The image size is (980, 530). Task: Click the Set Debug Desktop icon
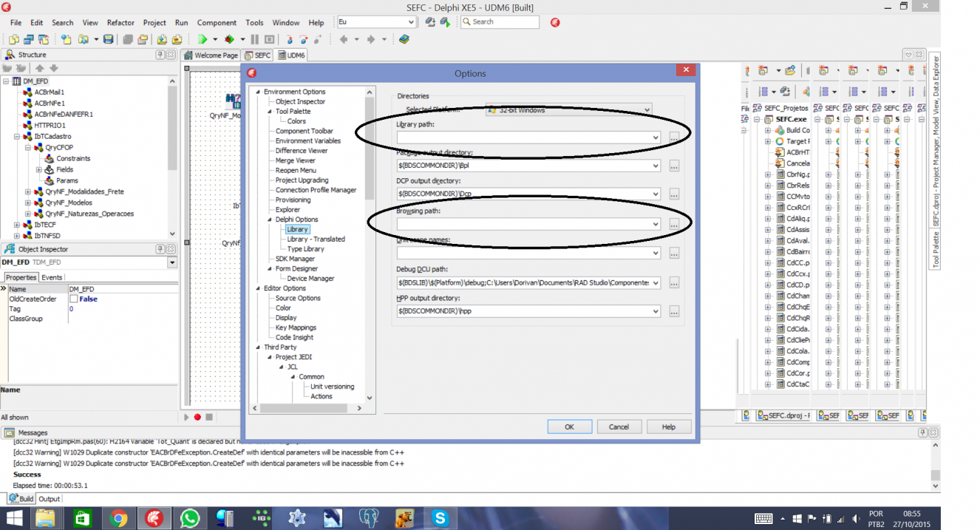coord(445,22)
